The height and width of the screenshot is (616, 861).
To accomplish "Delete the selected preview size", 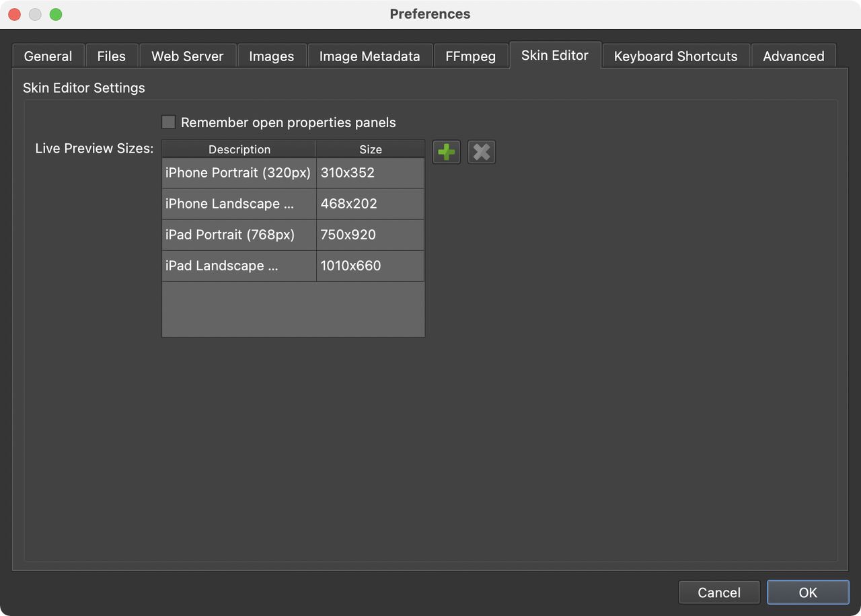I will pos(481,152).
